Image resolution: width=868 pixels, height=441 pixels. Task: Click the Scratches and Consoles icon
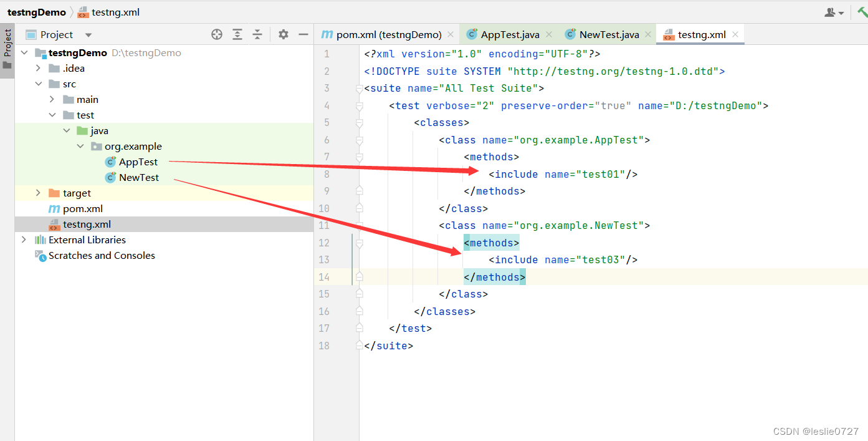coord(41,256)
